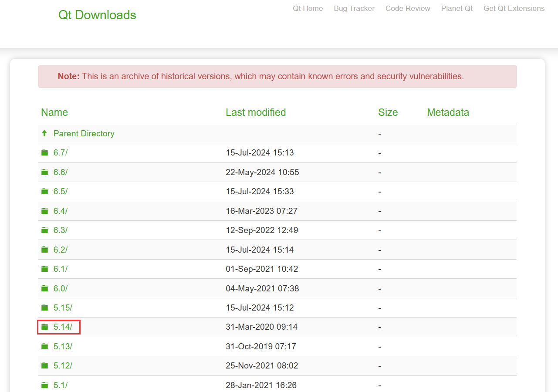Image resolution: width=558 pixels, height=392 pixels.
Task: Click the folder icon beside 5.15/
Action: (44, 308)
